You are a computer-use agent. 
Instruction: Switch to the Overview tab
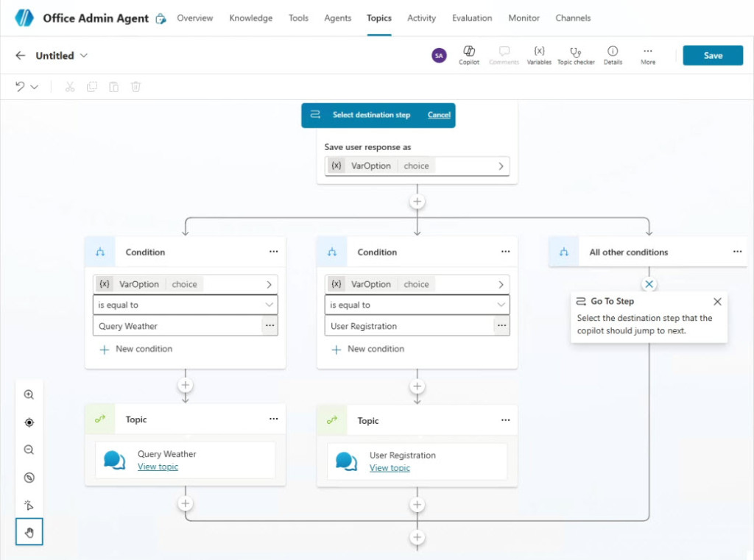click(x=194, y=18)
